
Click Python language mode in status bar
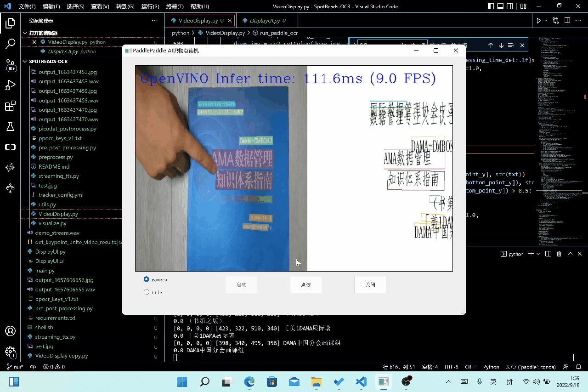point(491,367)
